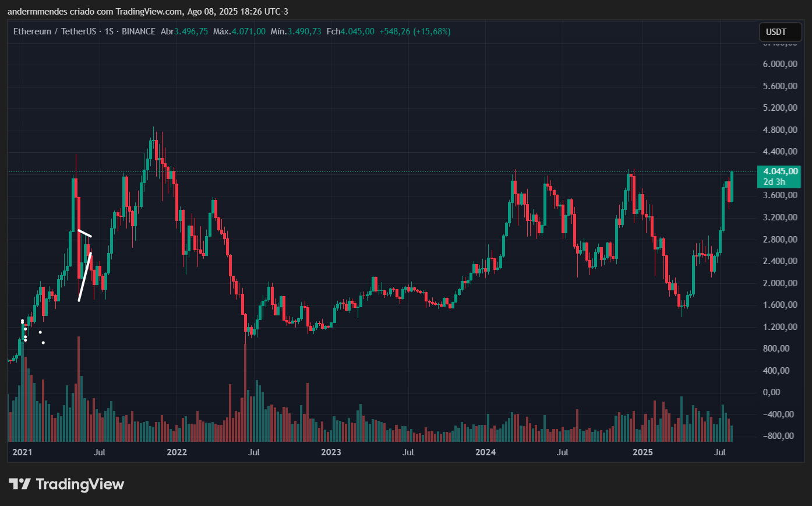
Task: Click the Fch 4.045,00 close value
Action: point(350,31)
